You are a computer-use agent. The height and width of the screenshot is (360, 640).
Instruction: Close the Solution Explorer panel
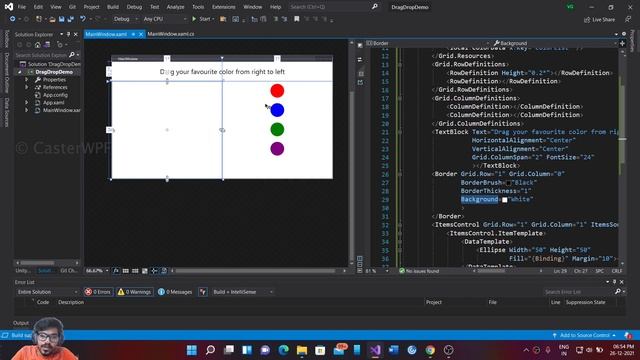click(76, 34)
